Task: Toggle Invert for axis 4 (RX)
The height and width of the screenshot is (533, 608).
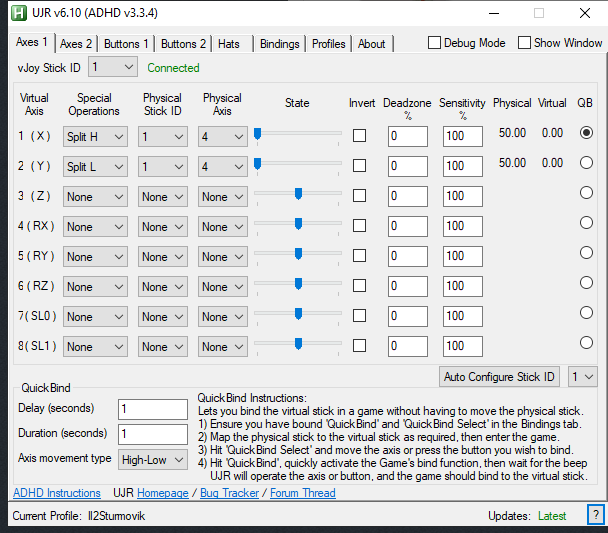Action: coord(359,226)
